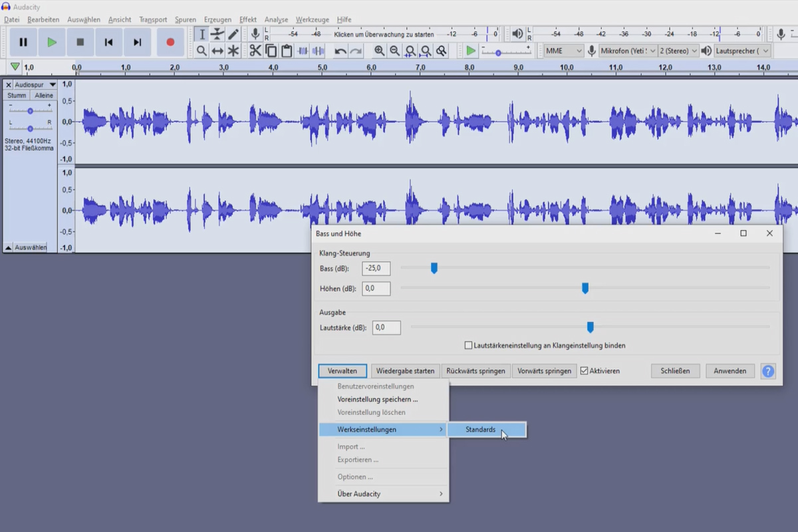Open the MME audio host dropdown
The image size is (798, 532).
pos(563,51)
